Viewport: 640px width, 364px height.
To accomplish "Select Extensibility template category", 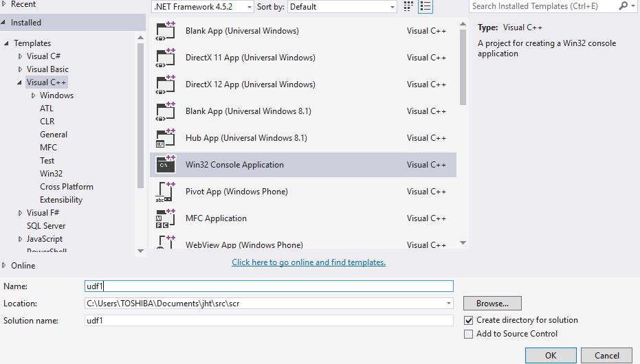I will point(61,200).
